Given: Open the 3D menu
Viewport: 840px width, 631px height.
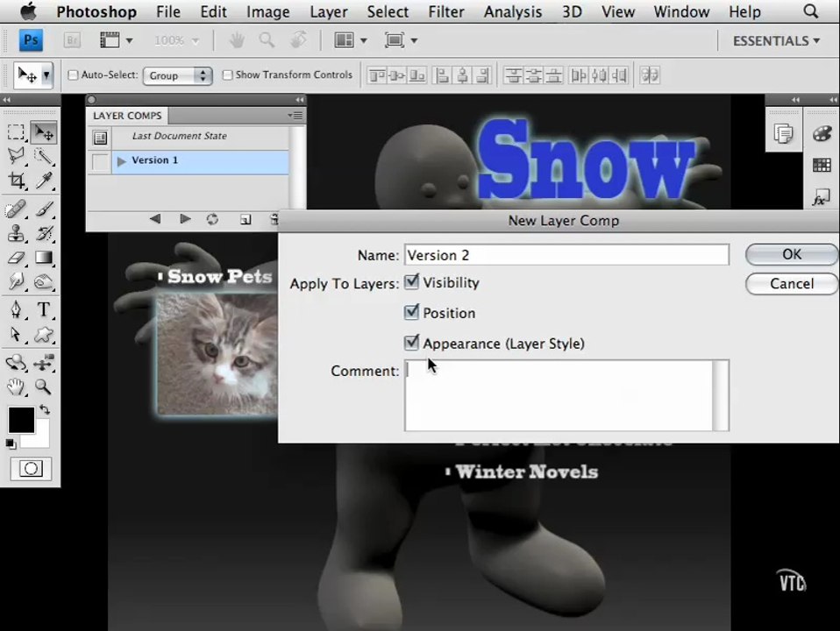Looking at the screenshot, I should click(x=572, y=11).
